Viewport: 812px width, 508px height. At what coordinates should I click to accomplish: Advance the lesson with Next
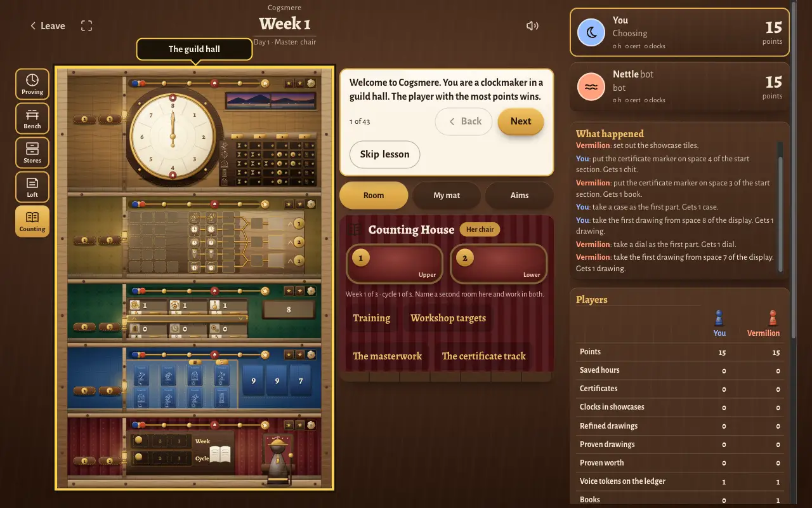click(521, 121)
